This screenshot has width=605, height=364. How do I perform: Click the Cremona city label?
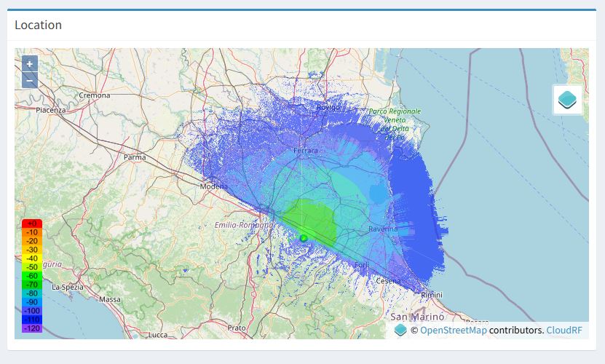(x=95, y=95)
